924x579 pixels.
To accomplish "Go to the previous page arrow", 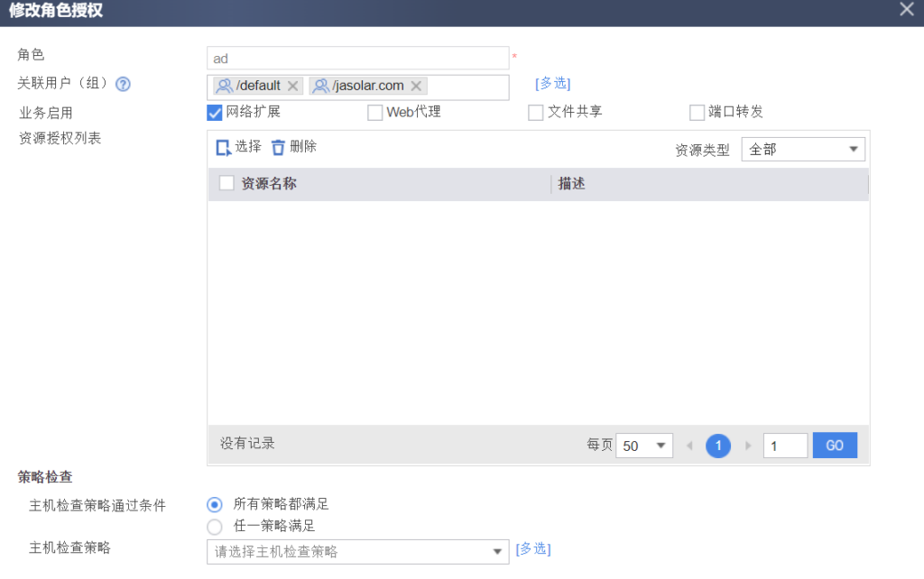I will coord(690,446).
